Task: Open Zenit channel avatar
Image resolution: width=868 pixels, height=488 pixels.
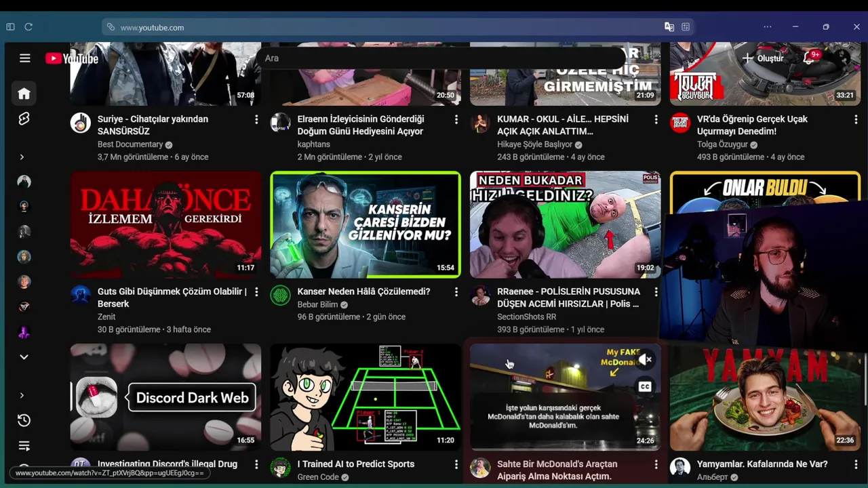Action: [81, 295]
